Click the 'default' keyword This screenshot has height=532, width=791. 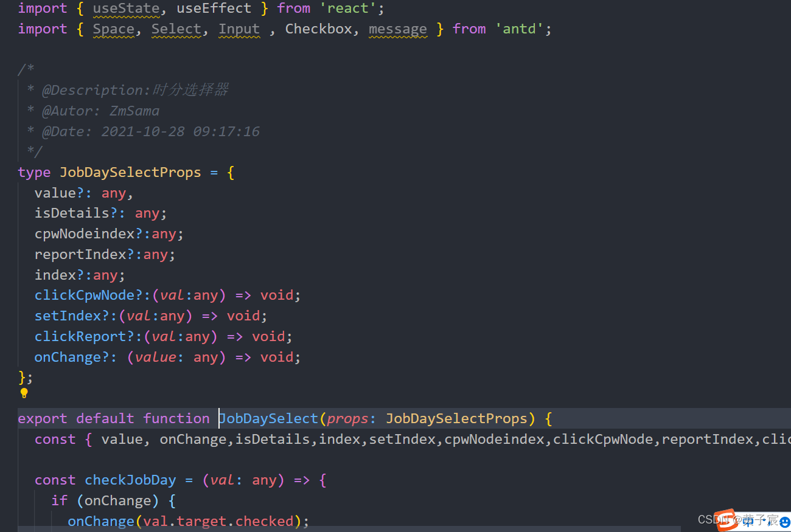[105, 419]
